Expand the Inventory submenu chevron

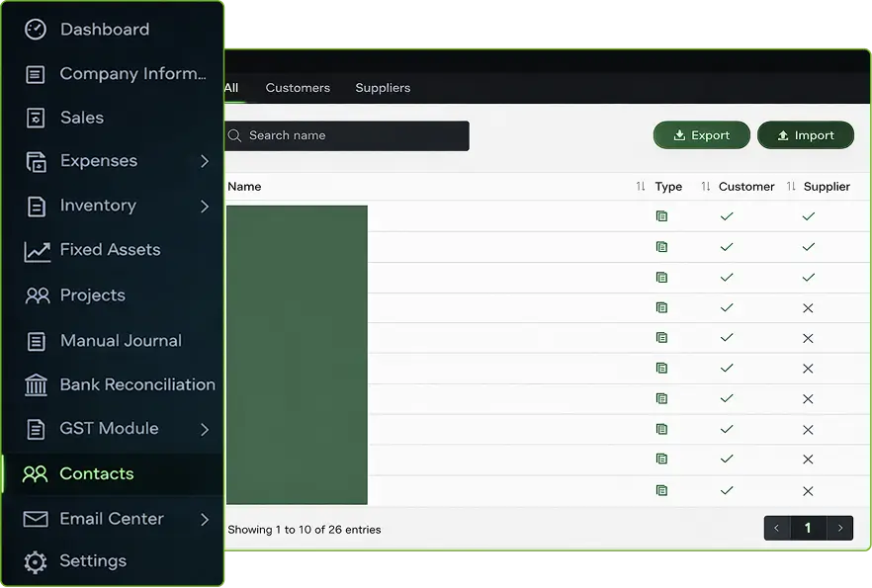coord(205,206)
